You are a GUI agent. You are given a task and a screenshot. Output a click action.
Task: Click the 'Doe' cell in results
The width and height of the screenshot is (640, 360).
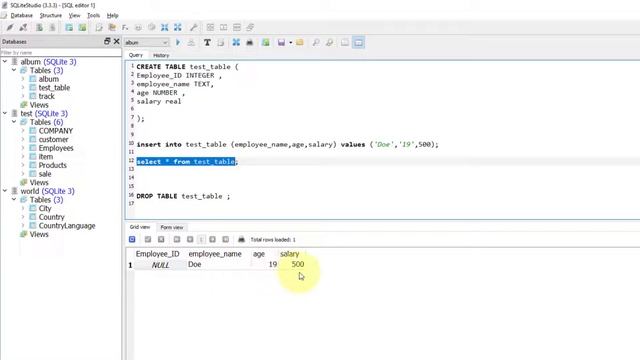click(218, 264)
